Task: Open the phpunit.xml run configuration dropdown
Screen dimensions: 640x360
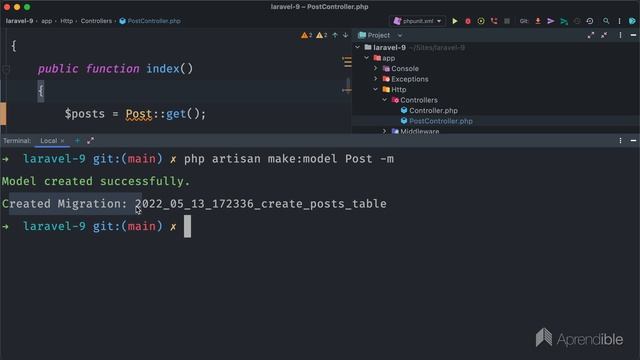Action: tap(417, 21)
